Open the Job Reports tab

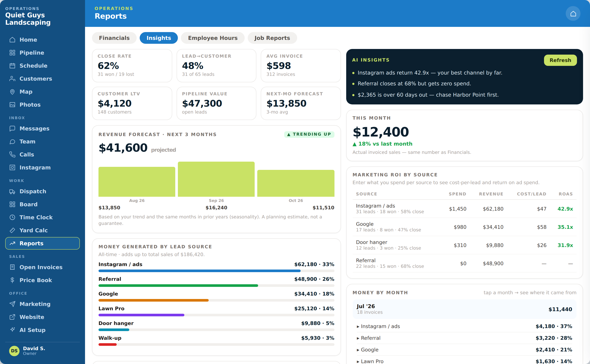pyautogui.click(x=272, y=38)
